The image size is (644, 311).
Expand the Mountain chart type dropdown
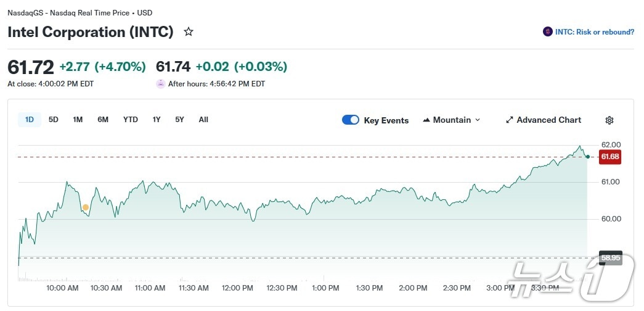(452, 120)
